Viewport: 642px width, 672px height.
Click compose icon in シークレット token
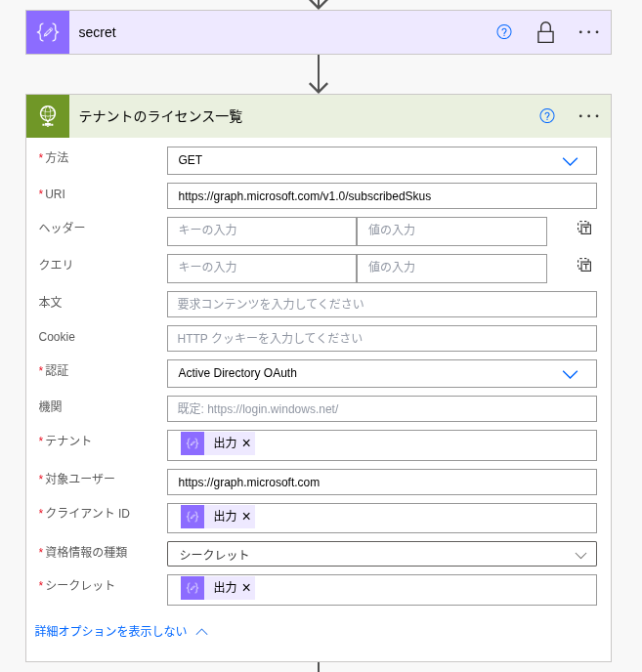coord(193,588)
